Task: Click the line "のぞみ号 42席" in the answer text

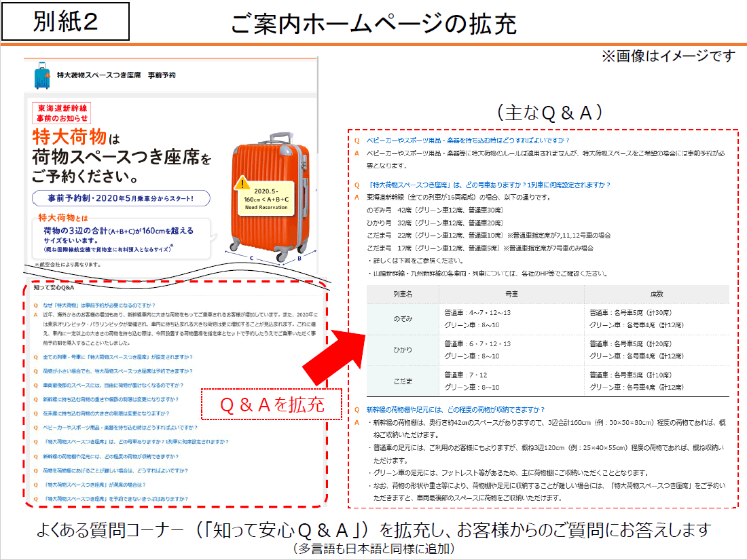Action: coord(435,210)
